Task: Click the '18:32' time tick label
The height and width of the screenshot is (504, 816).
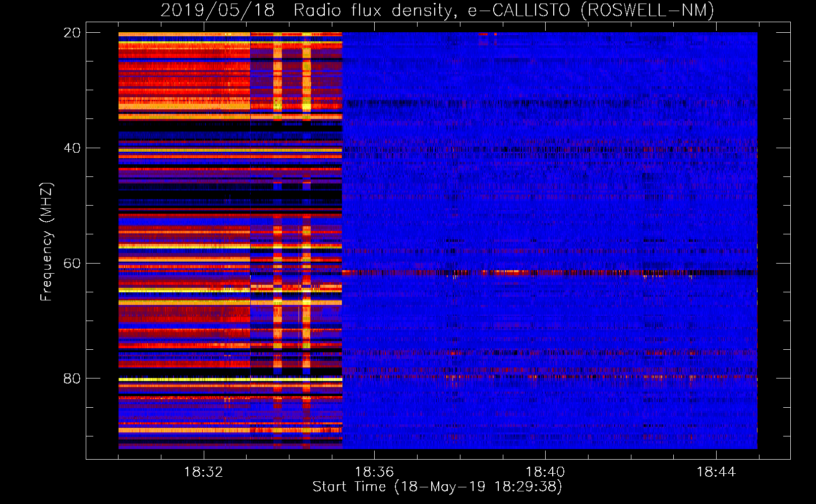Action: (204, 472)
